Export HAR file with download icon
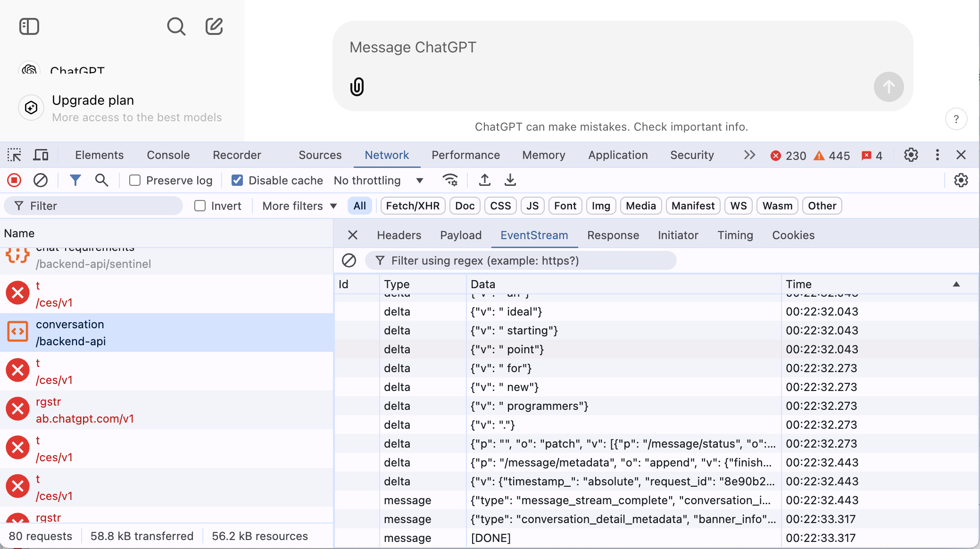 pyautogui.click(x=510, y=180)
